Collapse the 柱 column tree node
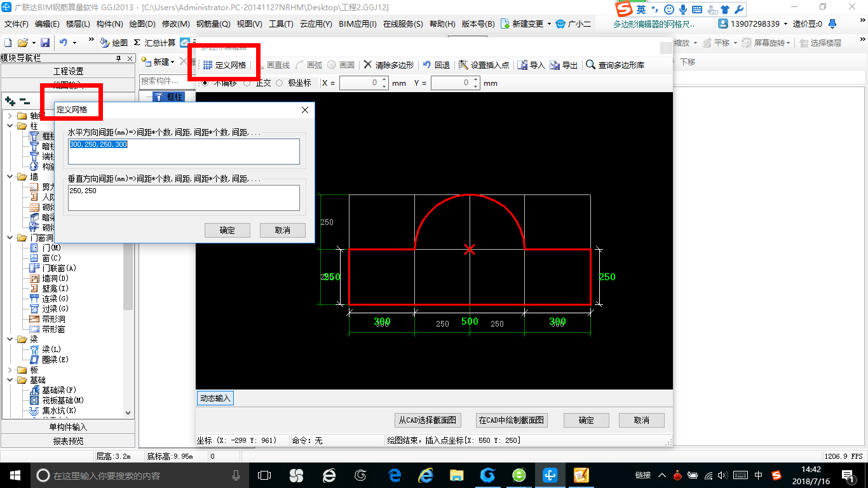This screenshot has height=488, width=868. pyautogui.click(x=10, y=126)
